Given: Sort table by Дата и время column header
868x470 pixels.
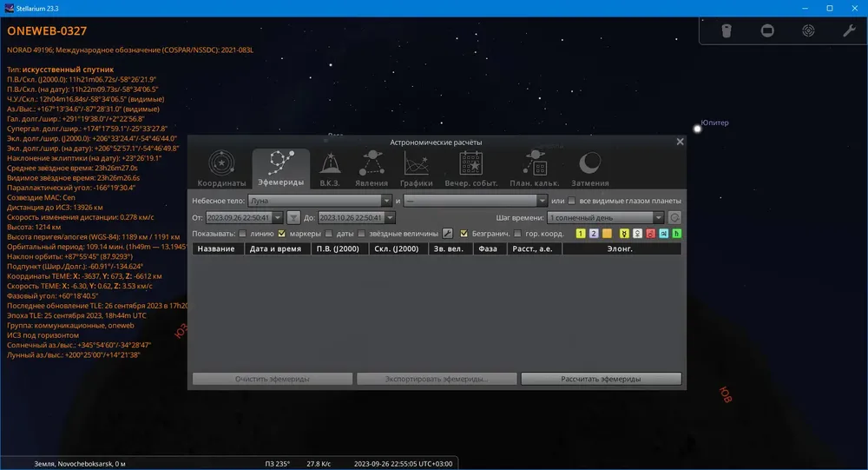Looking at the screenshot, I should point(275,248).
